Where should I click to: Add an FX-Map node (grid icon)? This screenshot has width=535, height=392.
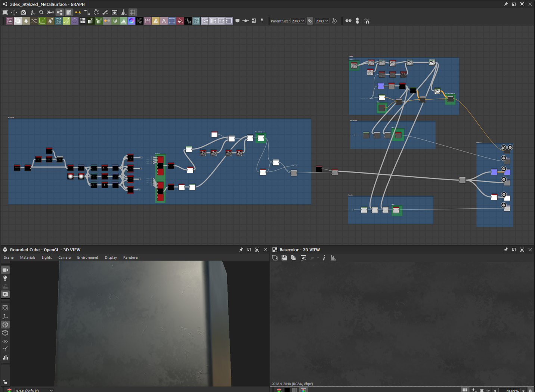point(83,21)
